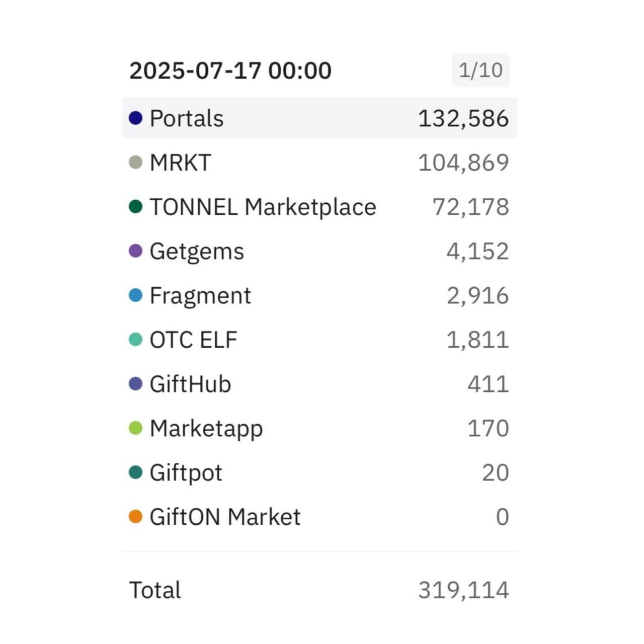Select the OTC ELF row label
Image resolution: width=644 pixels, height=644 pixels.
point(194,340)
